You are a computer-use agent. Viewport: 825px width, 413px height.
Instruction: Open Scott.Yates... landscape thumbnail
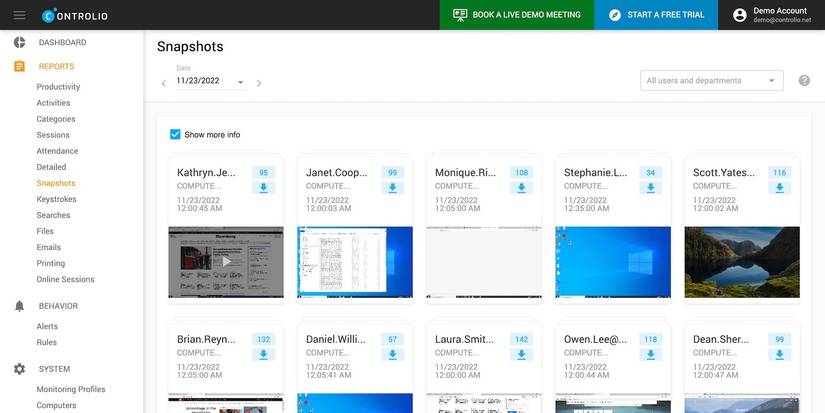point(742,262)
